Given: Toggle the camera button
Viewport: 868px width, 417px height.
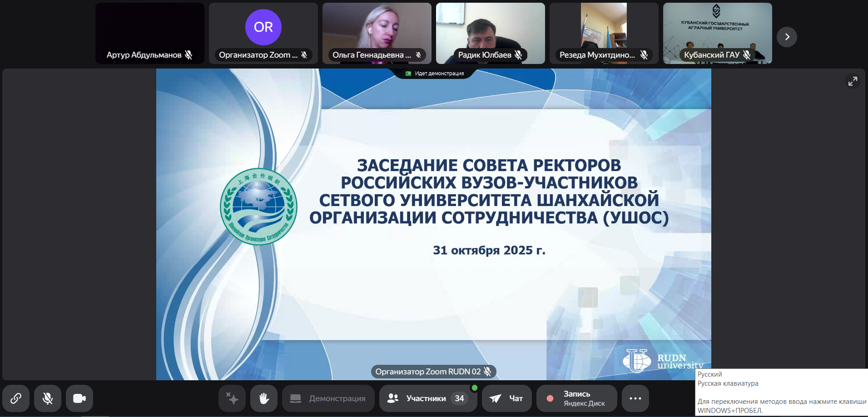Looking at the screenshot, I should 79,398.
